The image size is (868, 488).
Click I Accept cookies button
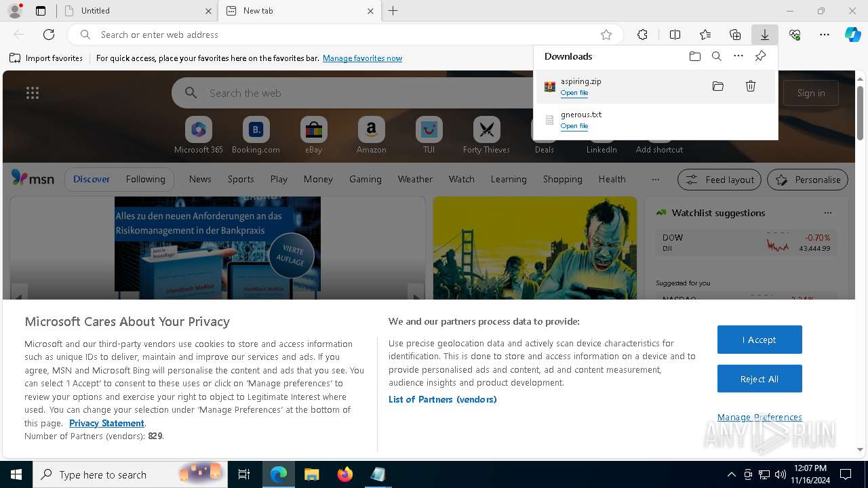click(759, 340)
